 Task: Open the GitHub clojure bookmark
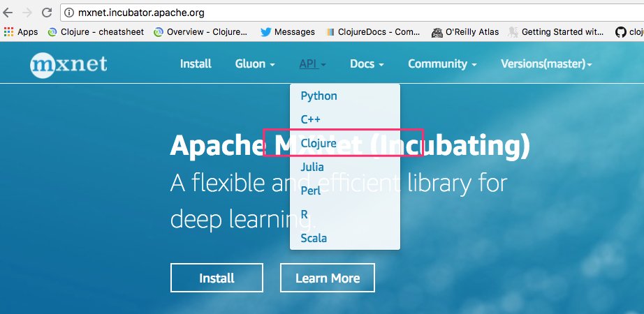[x=629, y=32]
